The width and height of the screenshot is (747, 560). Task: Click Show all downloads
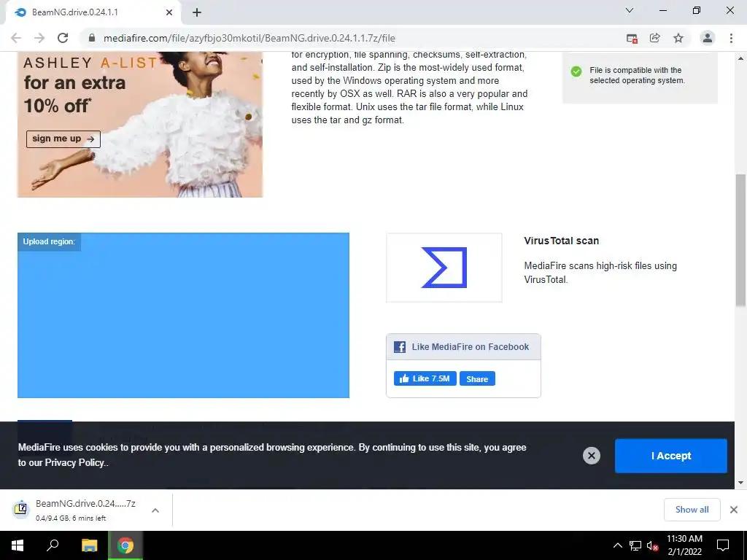click(x=692, y=510)
